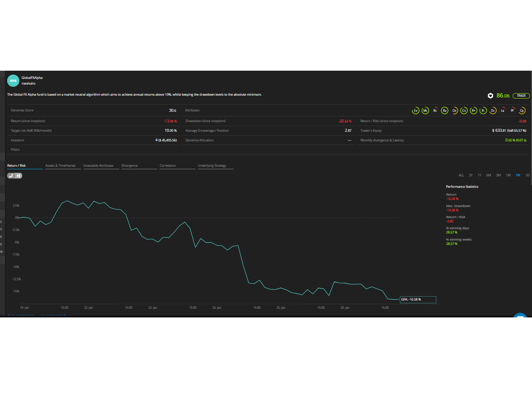Set chart range to 1M

click(508, 175)
